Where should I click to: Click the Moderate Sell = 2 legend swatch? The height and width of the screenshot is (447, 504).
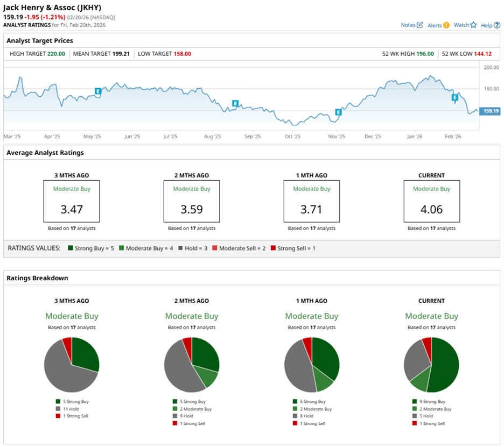(215, 248)
